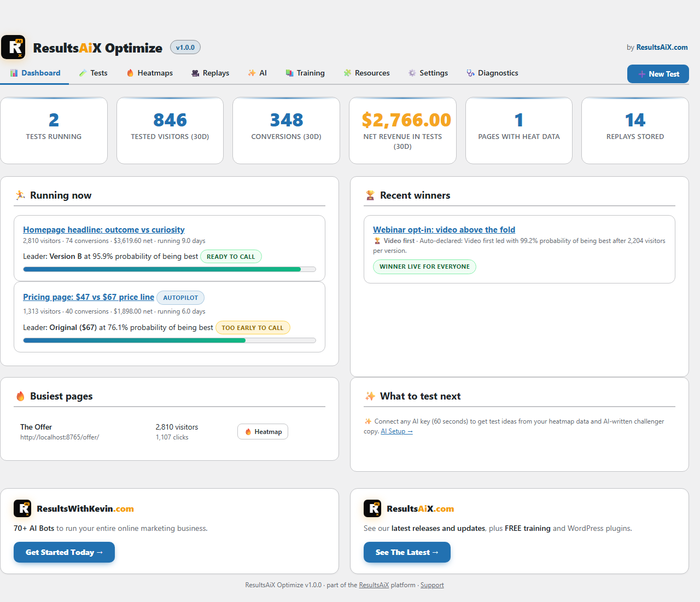Click the Pricing page test probability bar
700x602 pixels.
click(x=170, y=340)
